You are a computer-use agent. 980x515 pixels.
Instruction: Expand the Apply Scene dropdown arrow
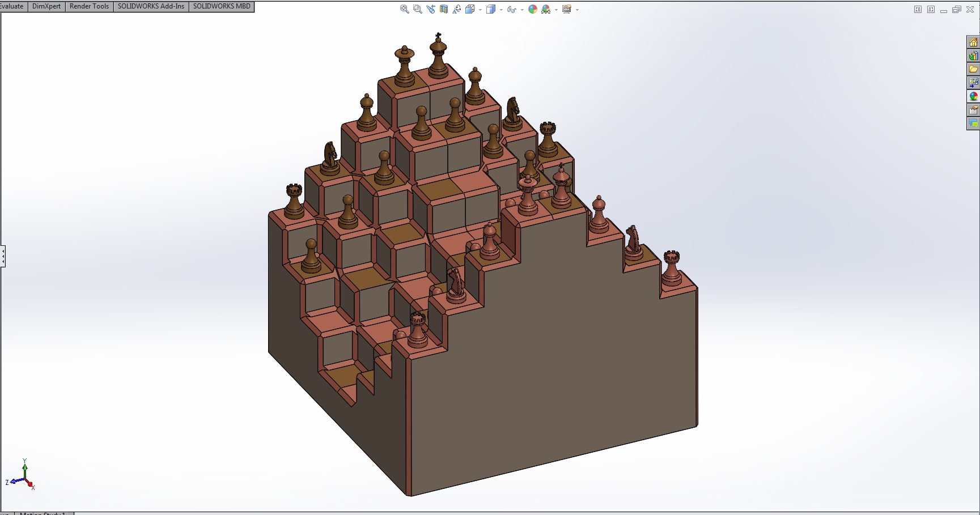point(556,10)
